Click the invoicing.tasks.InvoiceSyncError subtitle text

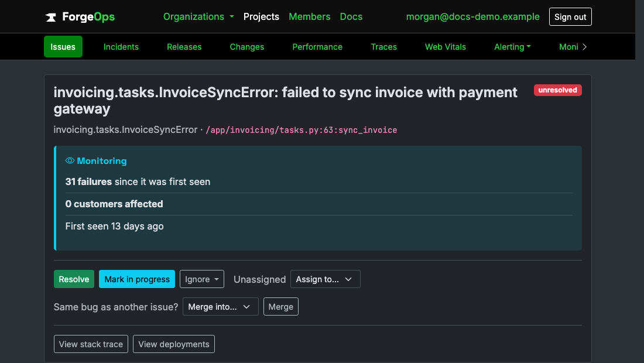pos(125,130)
